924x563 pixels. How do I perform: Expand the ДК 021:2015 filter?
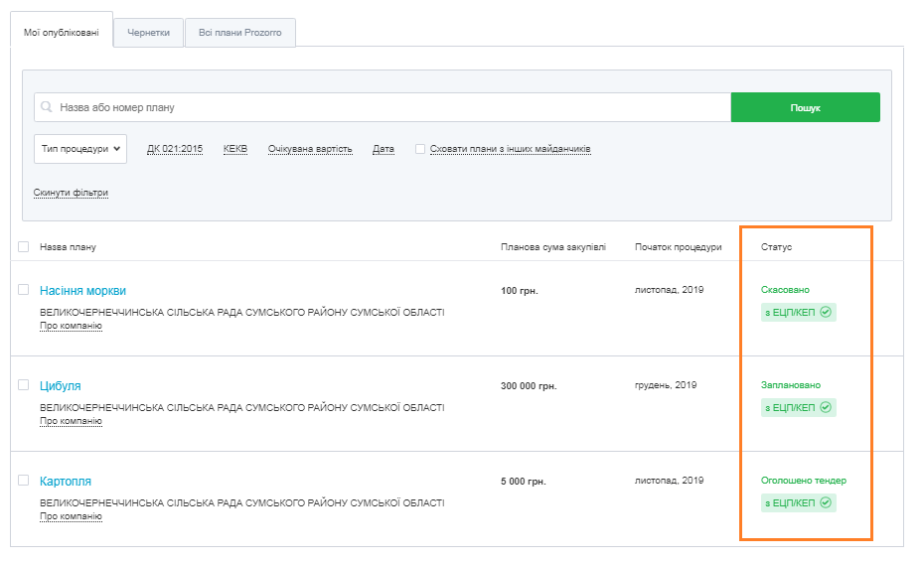tap(175, 149)
